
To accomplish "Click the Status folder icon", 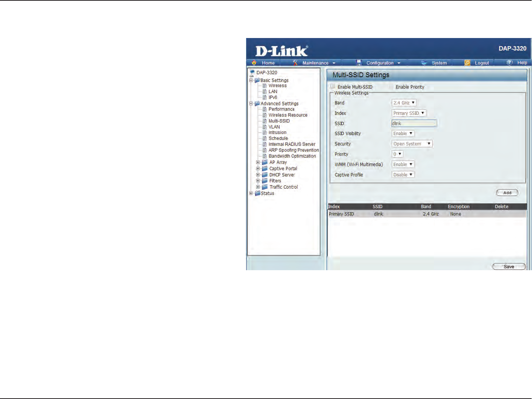I will [x=257, y=193].
